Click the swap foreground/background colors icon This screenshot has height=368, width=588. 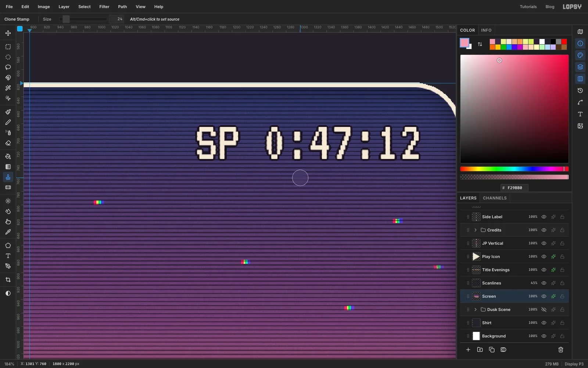480,44
